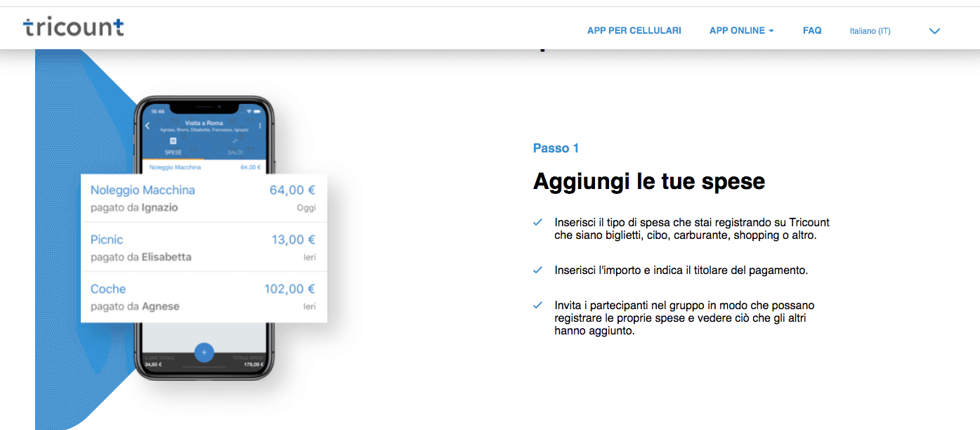Select the Coche expense row
Viewport: 980px width, 430px height.
[x=204, y=297]
